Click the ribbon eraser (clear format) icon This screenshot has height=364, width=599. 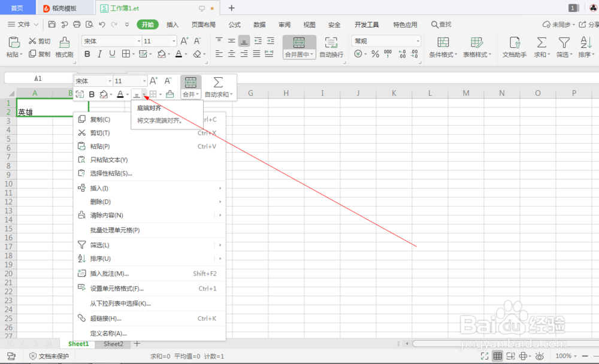click(x=197, y=54)
